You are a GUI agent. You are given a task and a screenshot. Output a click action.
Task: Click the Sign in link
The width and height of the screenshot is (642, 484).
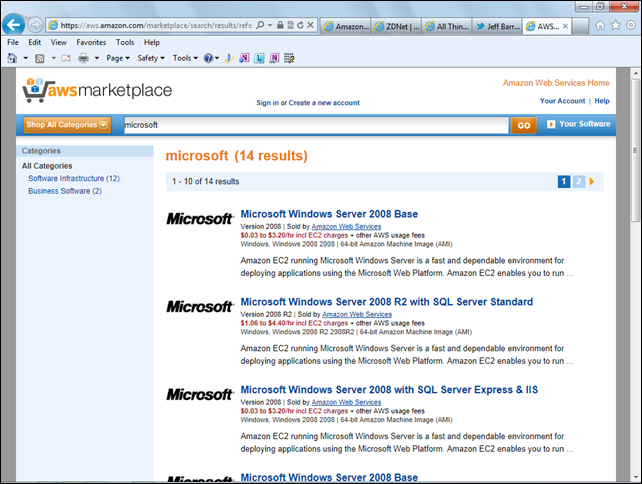[x=267, y=103]
